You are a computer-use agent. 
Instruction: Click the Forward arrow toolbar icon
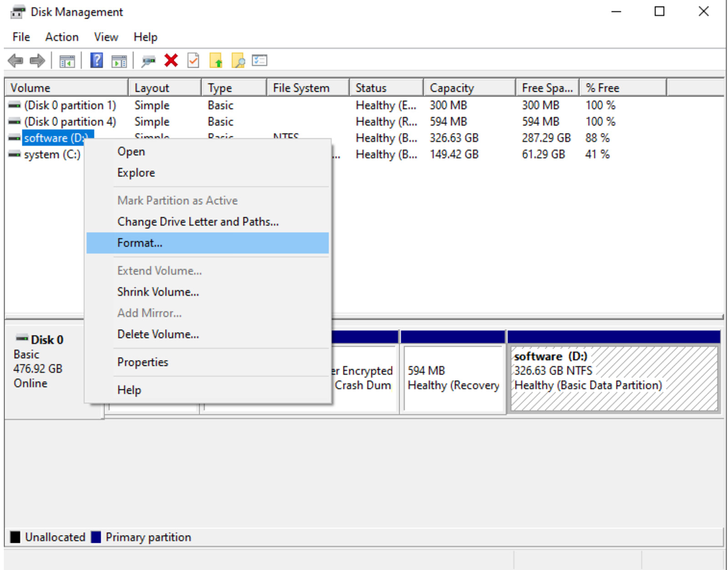tap(37, 61)
